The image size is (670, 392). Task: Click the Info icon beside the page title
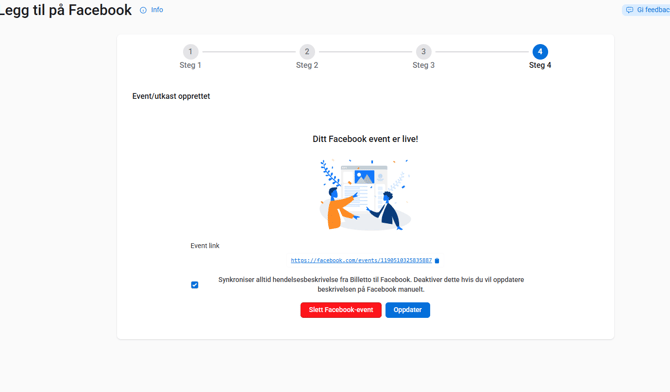coord(143,10)
